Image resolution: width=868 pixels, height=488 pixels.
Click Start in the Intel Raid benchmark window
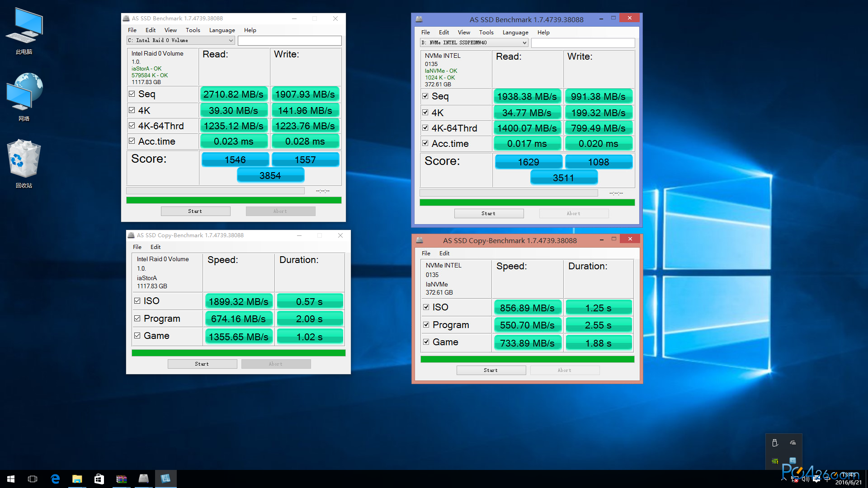195,211
